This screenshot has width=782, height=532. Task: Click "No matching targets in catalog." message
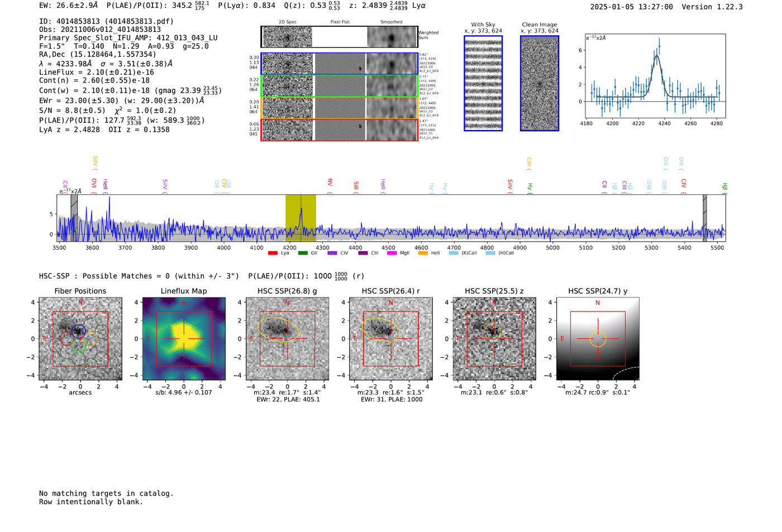point(106,493)
